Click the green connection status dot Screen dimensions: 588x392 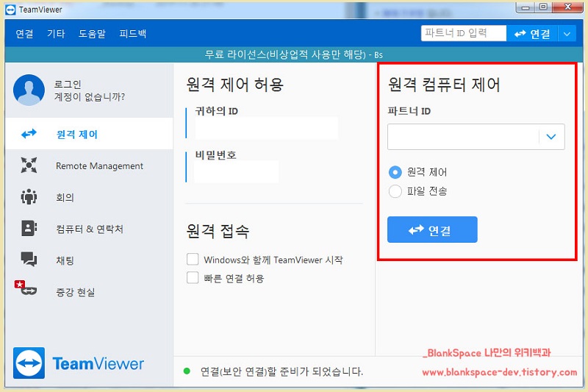click(187, 371)
